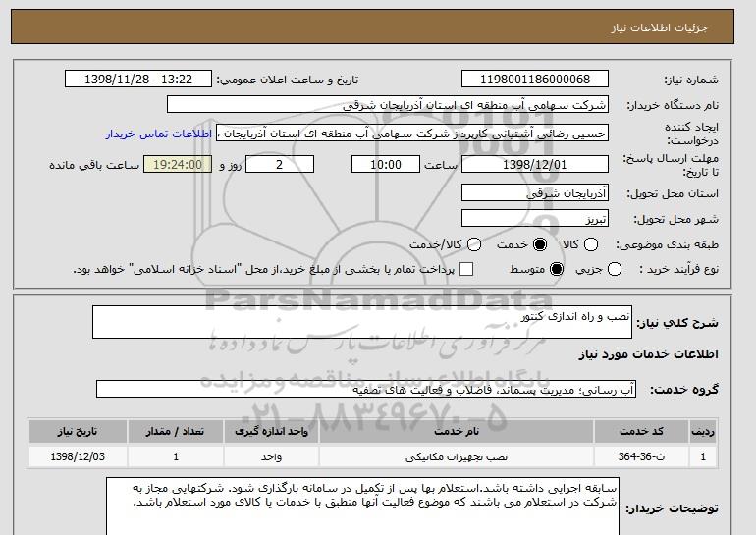
Task: Click the نام دستگاه خریدار field
Action: (x=388, y=105)
